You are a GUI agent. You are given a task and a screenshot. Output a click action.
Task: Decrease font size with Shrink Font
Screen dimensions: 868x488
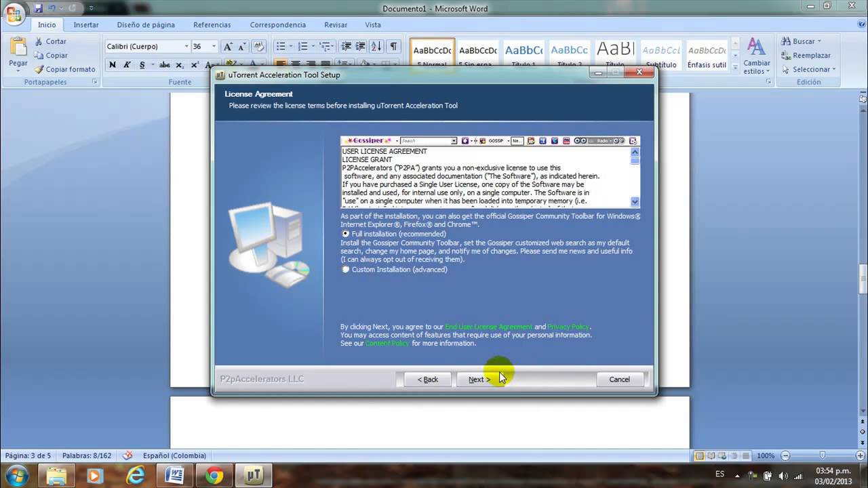pyautogui.click(x=241, y=47)
